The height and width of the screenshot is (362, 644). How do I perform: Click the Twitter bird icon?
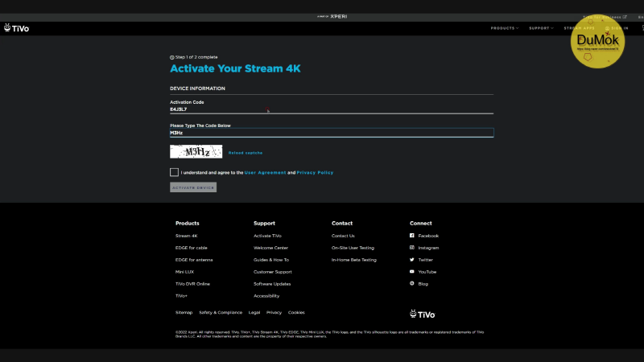[412, 259]
